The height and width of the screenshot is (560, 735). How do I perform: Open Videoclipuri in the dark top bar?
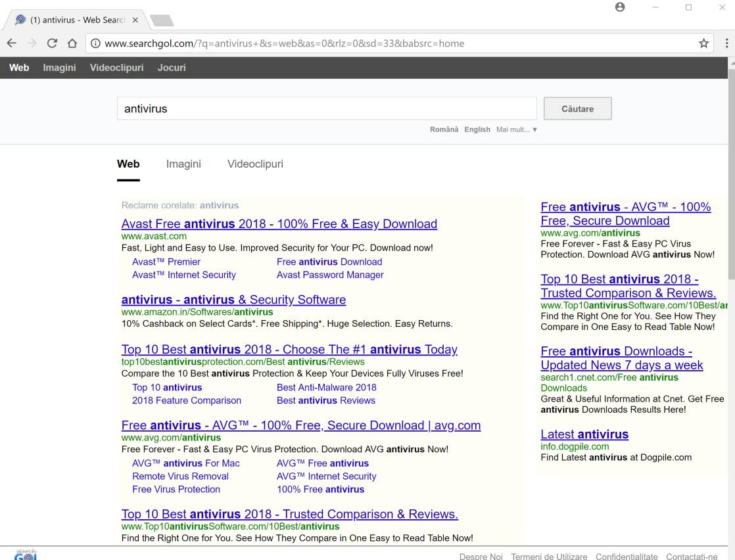pyautogui.click(x=117, y=68)
